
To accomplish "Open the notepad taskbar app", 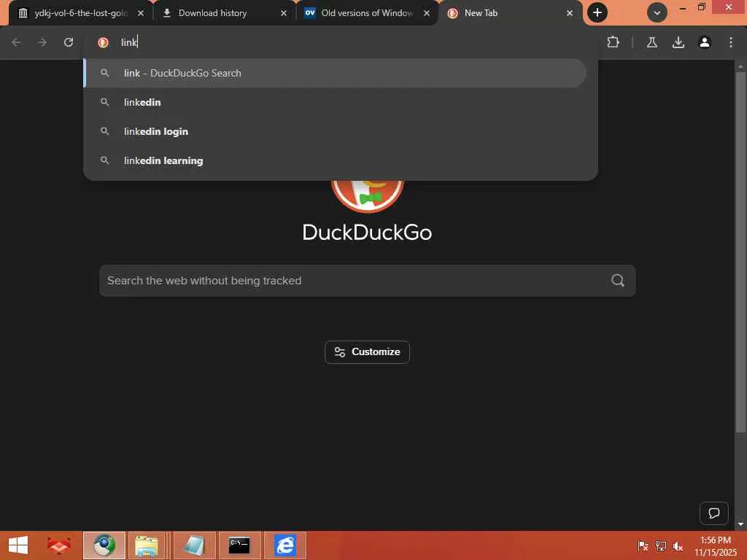I will (x=194, y=545).
